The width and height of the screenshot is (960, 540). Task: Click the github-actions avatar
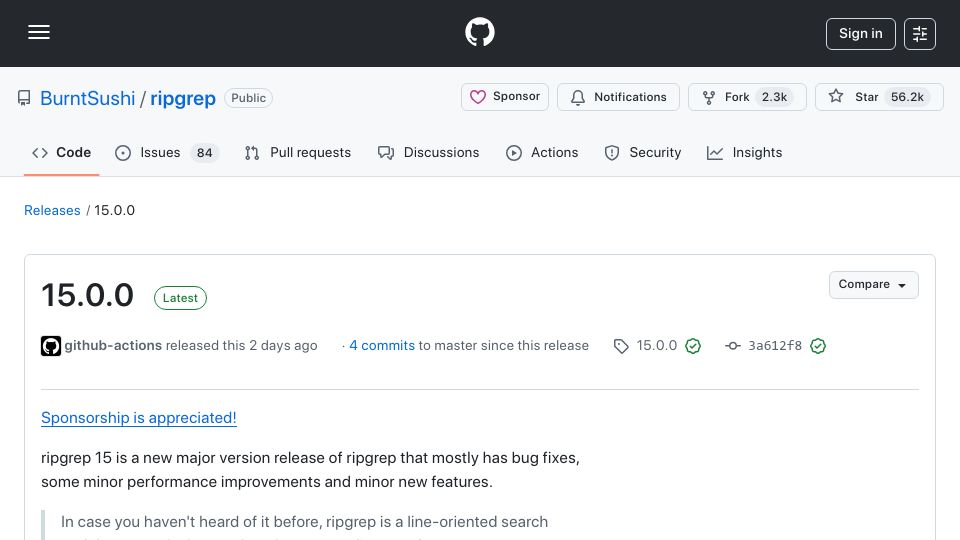click(x=51, y=346)
